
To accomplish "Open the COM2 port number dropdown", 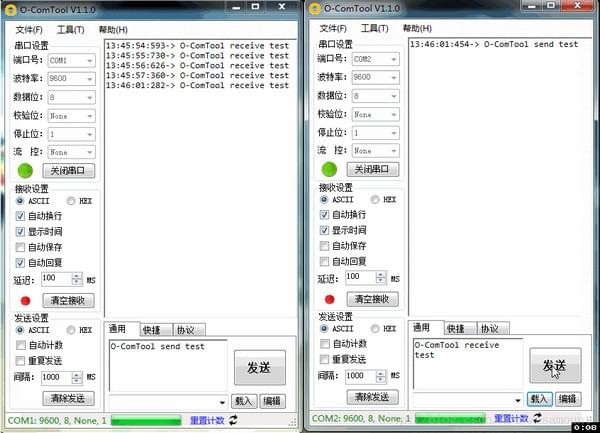I will click(x=375, y=59).
